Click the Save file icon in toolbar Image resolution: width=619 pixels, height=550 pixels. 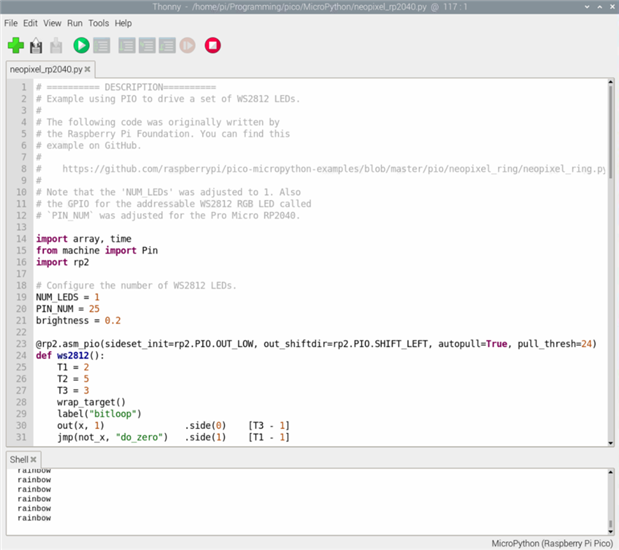click(x=56, y=45)
